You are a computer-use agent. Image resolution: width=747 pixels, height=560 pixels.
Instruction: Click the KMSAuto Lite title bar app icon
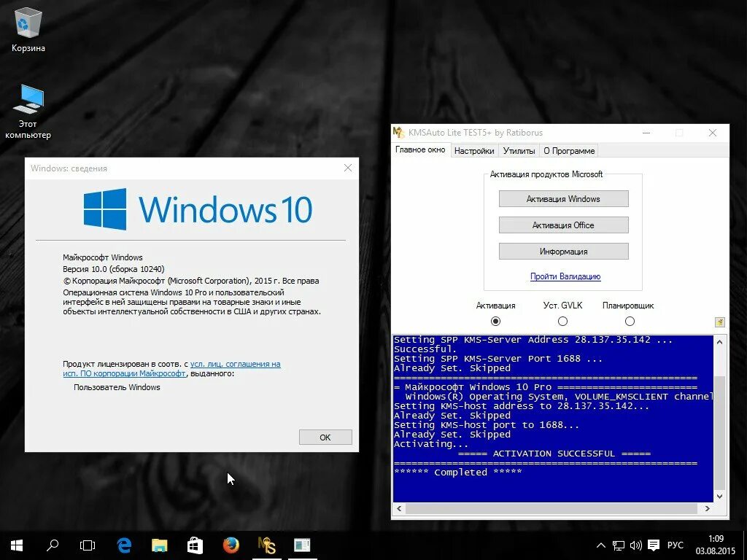pyautogui.click(x=398, y=133)
